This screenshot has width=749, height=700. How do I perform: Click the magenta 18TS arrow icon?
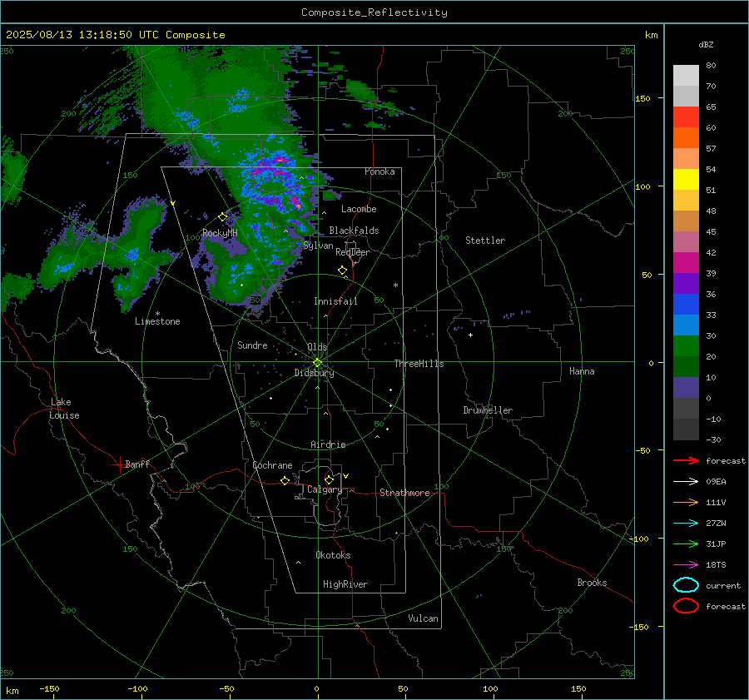[686, 565]
